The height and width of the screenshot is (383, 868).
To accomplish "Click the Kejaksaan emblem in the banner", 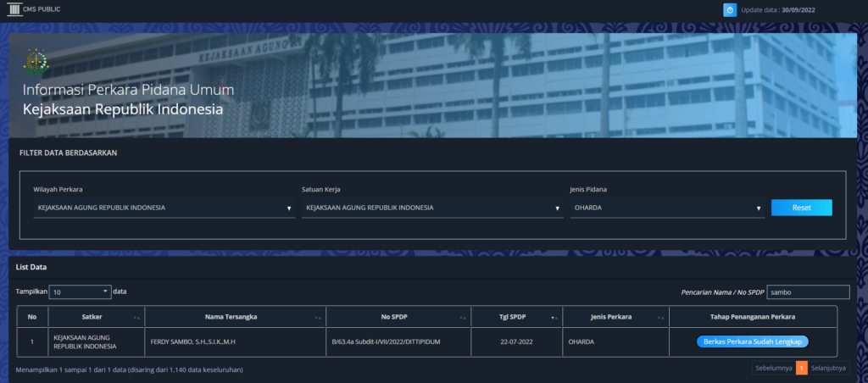I will click(34, 61).
